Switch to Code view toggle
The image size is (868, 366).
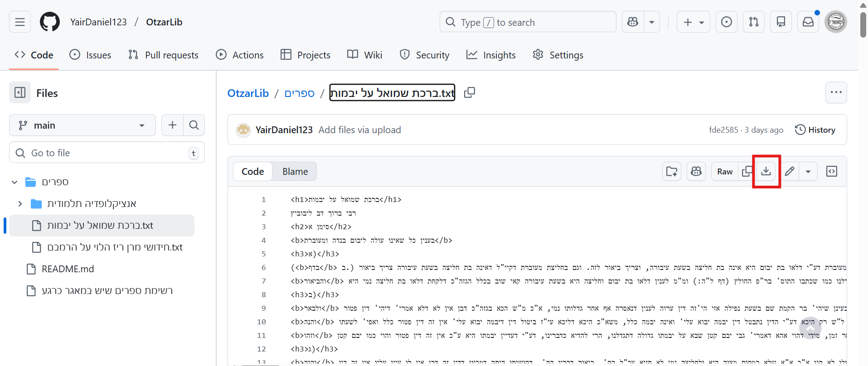252,171
